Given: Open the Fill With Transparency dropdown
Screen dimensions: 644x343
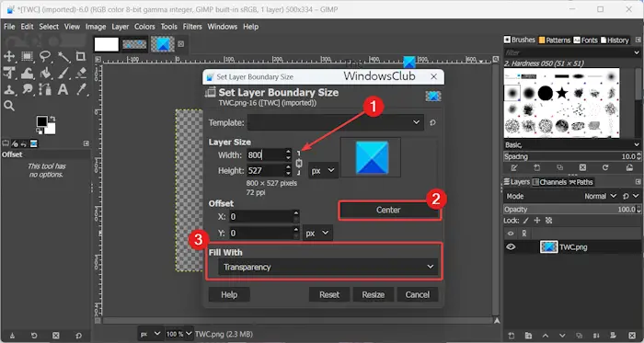Looking at the screenshot, I should point(328,267).
